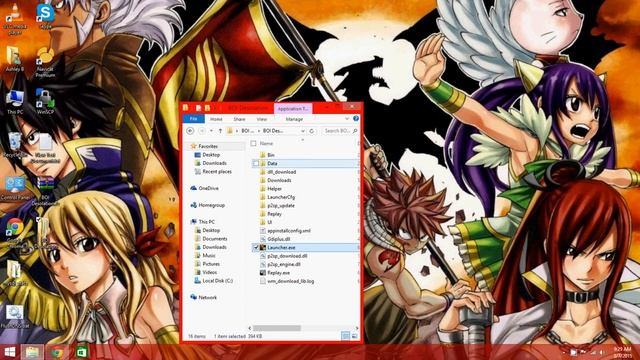Select the WinSCP desktop shortcut
Viewport: 640px width, 360px height.
click(x=45, y=102)
